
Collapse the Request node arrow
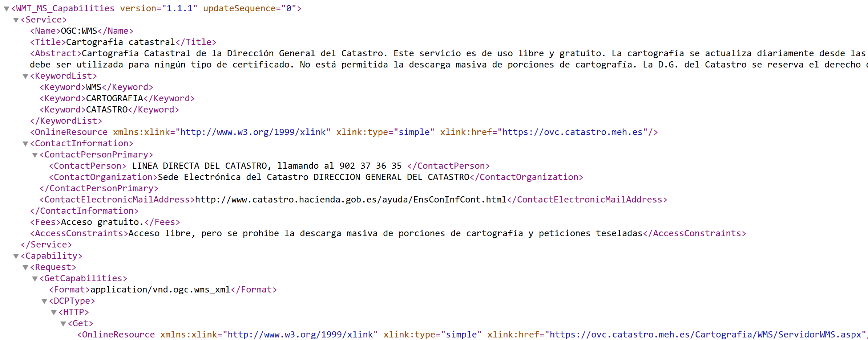coord(25,267)
